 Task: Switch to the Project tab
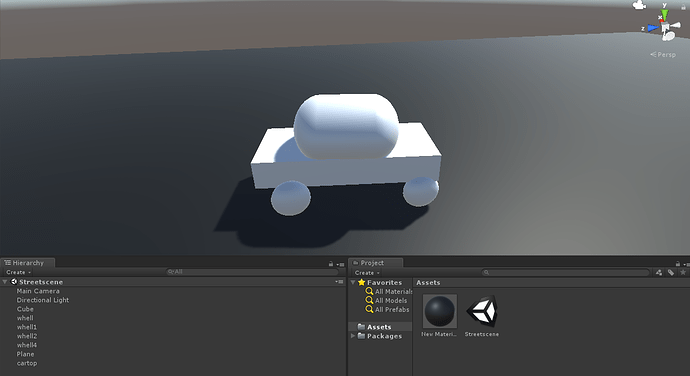coord(376,263)
